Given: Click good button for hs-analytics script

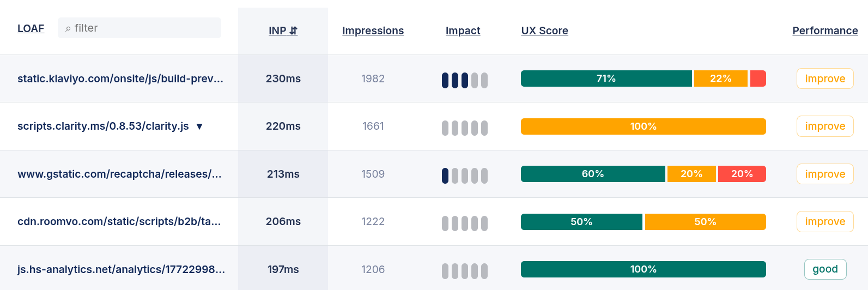Looking at the screenshot, I should coord(825,269).
